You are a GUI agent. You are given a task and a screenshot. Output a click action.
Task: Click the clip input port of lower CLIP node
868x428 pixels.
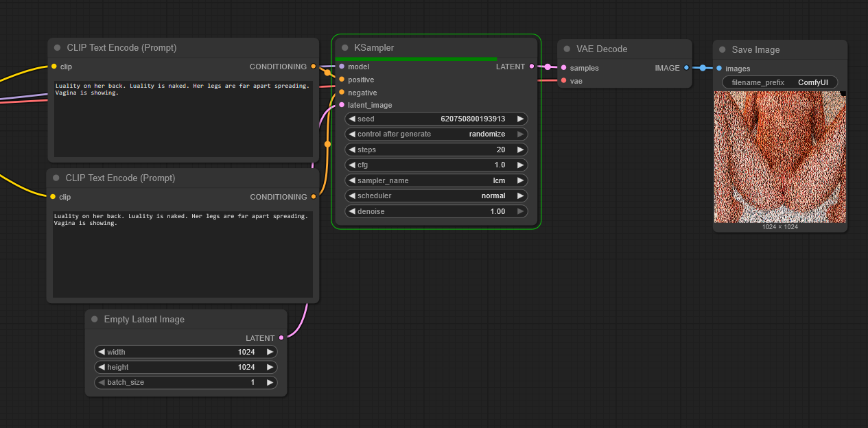point(53,197)
